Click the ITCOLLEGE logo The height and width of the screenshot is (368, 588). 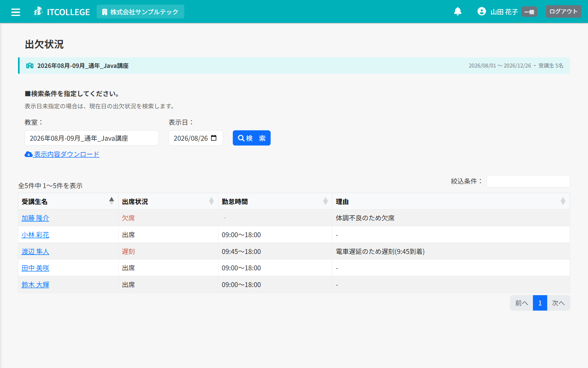(x=62, y=12)
